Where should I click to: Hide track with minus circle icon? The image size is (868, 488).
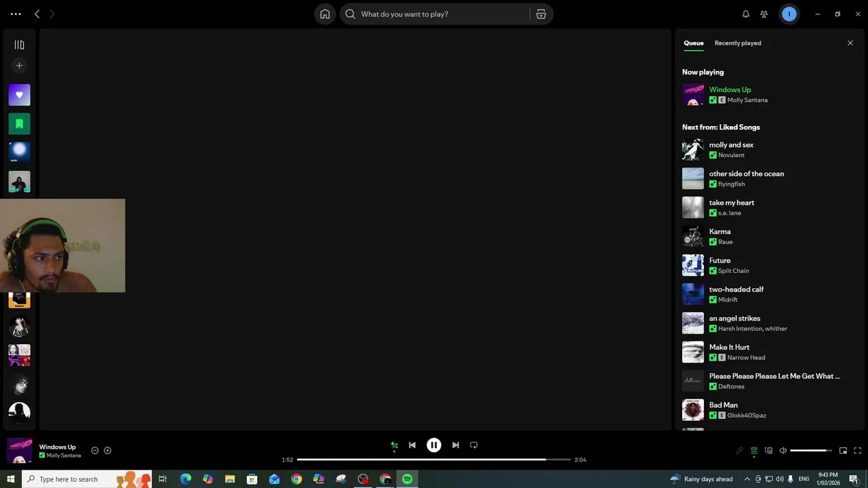tap(95, 451)
